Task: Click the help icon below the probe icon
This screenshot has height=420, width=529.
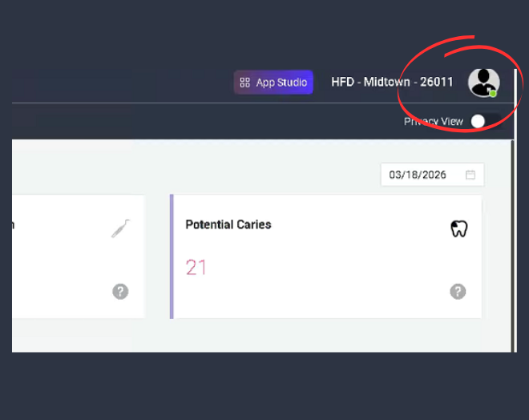Action: coord(120,291)
